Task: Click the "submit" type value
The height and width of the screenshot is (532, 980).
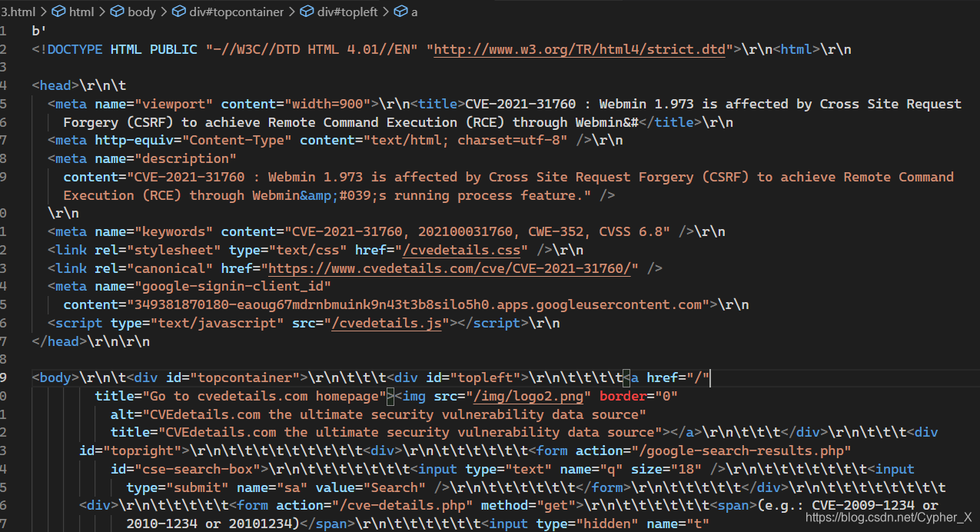Action: pos(197,487)
